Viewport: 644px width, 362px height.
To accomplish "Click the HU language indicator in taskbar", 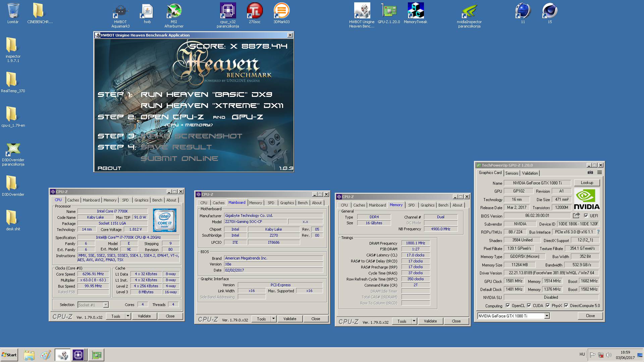I will pos(582,354).
